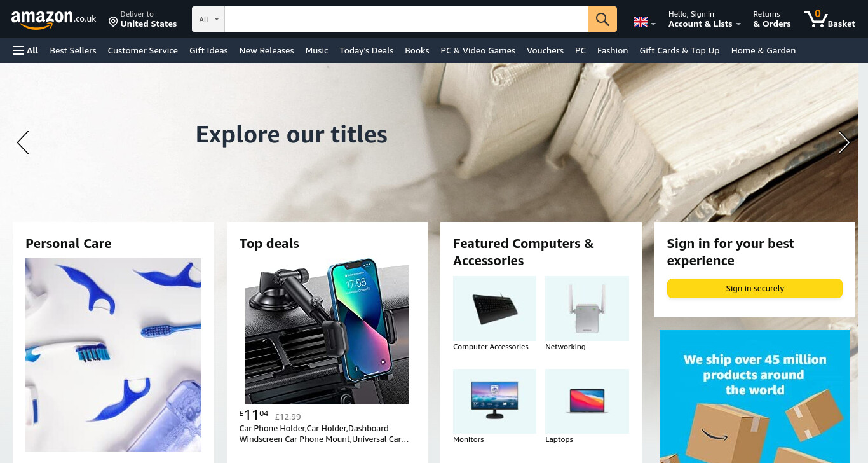Click the Amazon.co.uk logo
The image size is (868, 463).
53,20
